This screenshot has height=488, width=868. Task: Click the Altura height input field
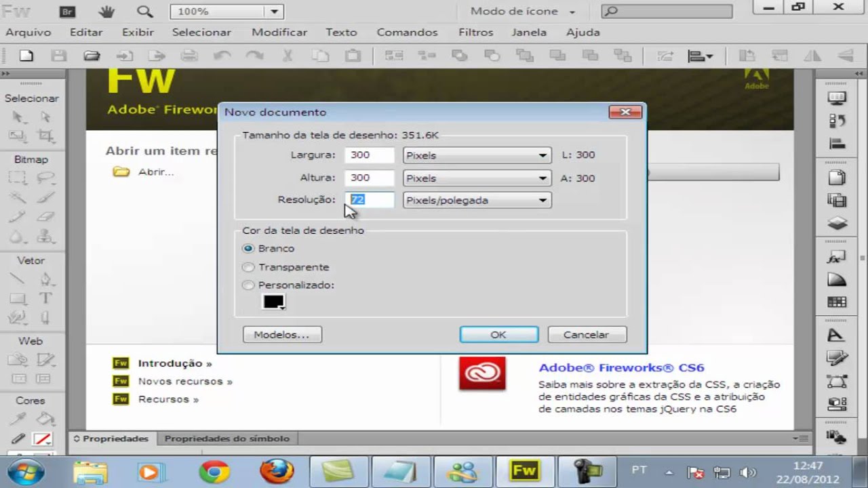[x=369, y=178]
